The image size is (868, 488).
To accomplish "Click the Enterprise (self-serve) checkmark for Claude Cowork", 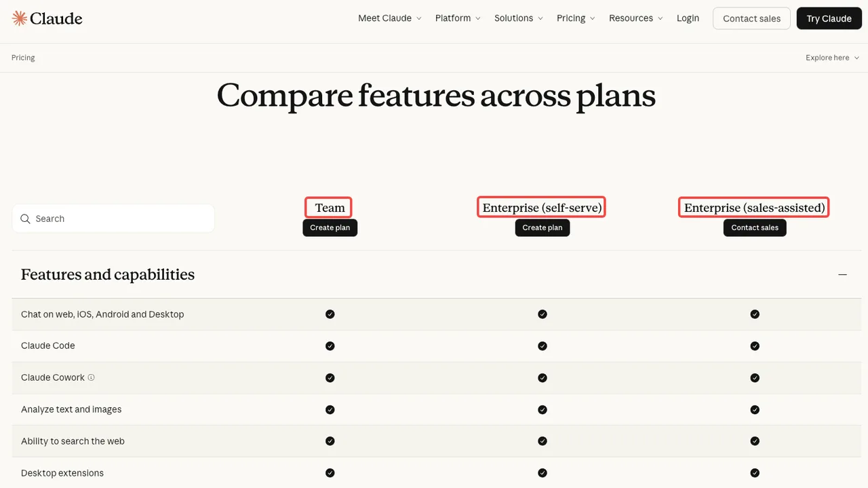I will click(542, 377).
